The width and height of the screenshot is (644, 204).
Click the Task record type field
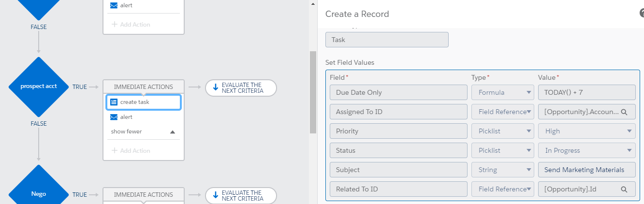(x=387, y=40)
